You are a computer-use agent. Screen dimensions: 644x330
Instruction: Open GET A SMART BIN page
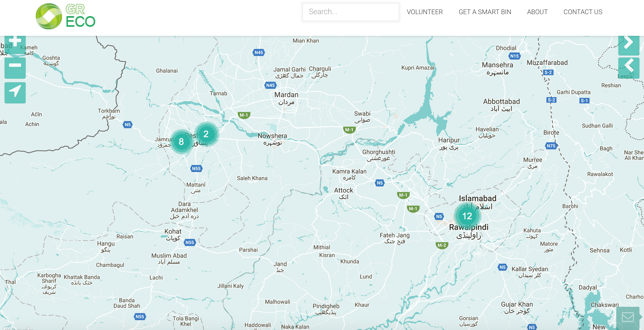[485, 12]
